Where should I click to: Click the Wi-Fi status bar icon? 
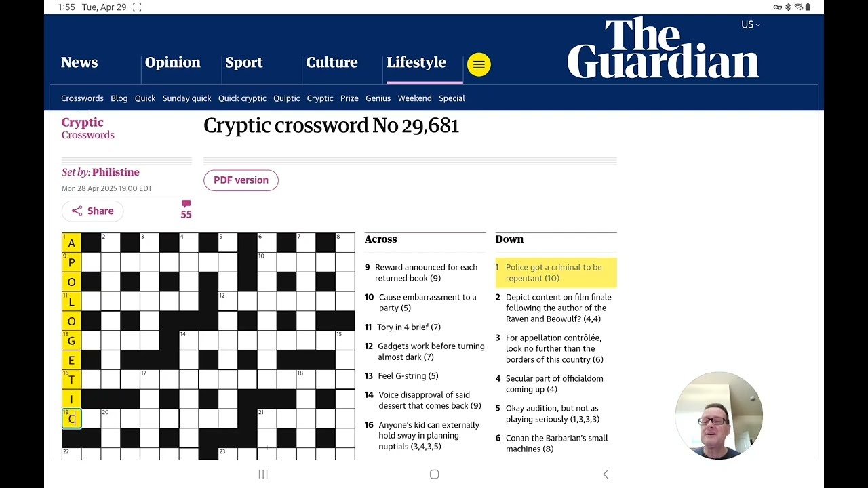[798, 7]
